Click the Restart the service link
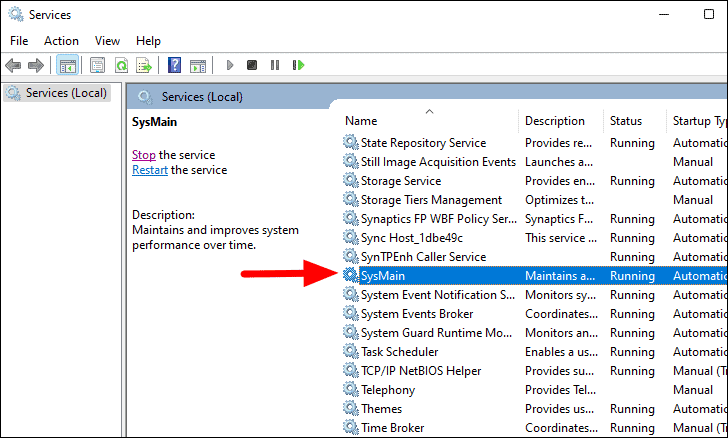This screenshot has height=438, width=728. click(x=150, y=170)
